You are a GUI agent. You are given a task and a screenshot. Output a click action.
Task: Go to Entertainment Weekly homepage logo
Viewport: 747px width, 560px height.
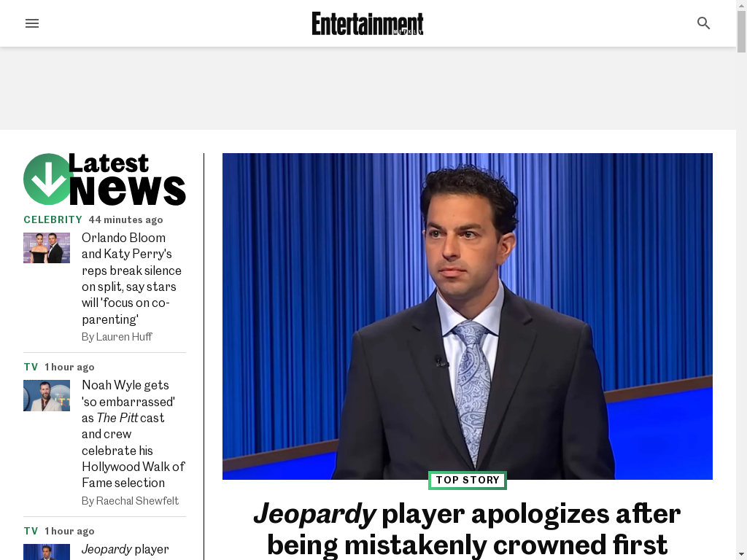point(368,23)
